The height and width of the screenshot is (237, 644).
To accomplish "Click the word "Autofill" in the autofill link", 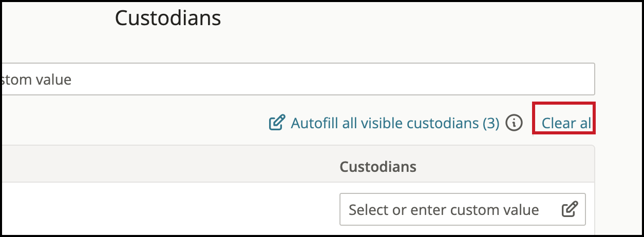I will (313, 123).
